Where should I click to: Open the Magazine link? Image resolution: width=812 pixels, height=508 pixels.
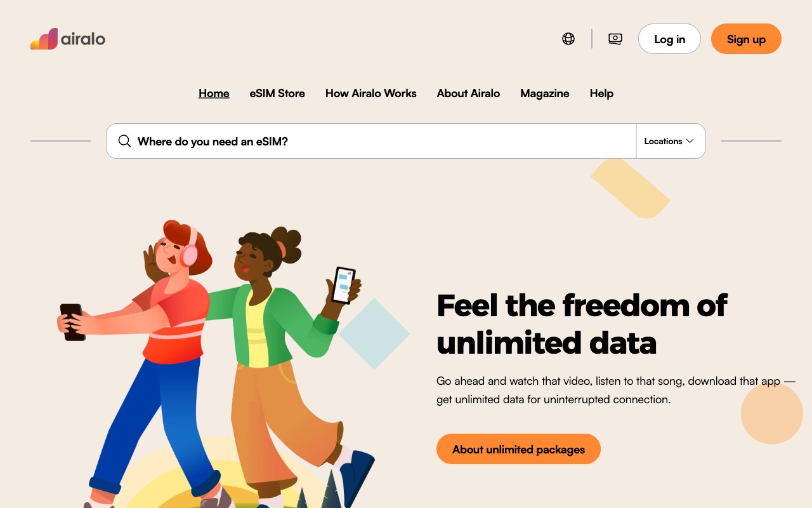[x=545, y=93]
